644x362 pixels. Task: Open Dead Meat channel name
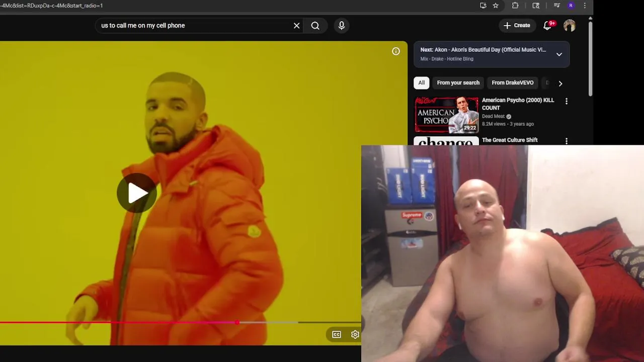(x=493, y=116)
